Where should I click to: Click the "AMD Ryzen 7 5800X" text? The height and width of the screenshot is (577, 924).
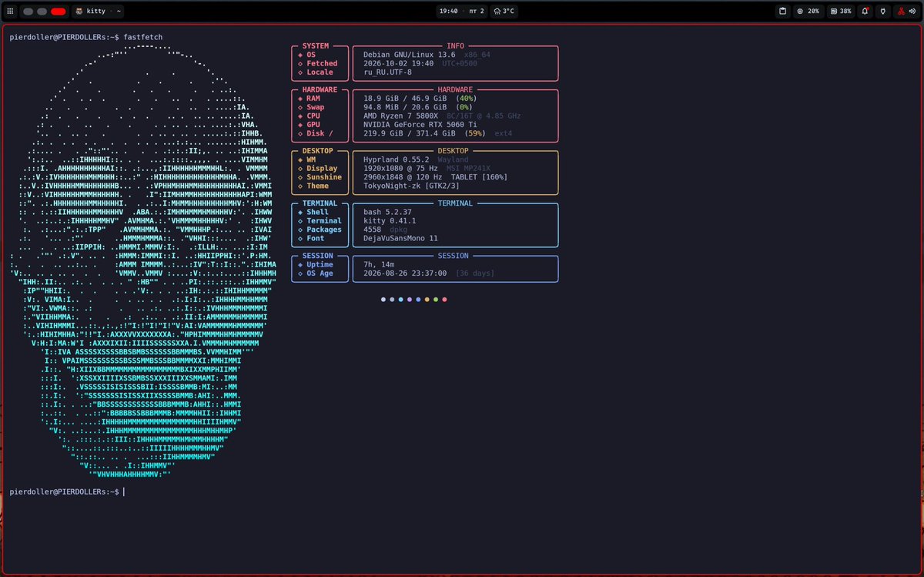point(400,116)
